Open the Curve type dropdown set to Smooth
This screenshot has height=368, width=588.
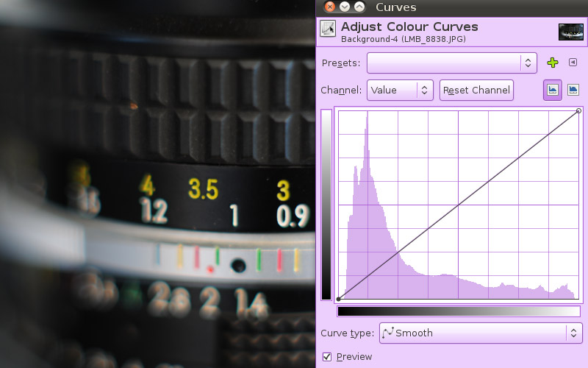(x=481, y=333)
